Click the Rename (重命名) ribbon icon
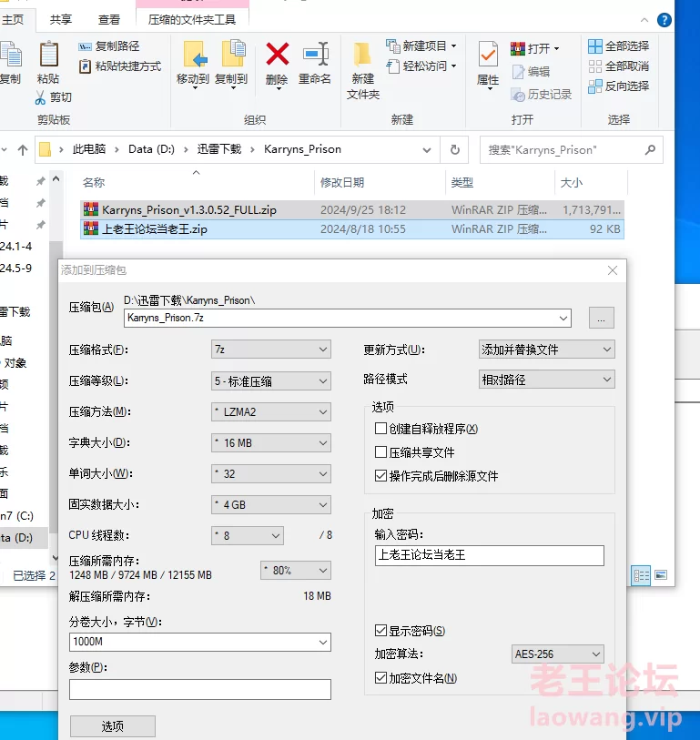700x740 pixels. 315,56
